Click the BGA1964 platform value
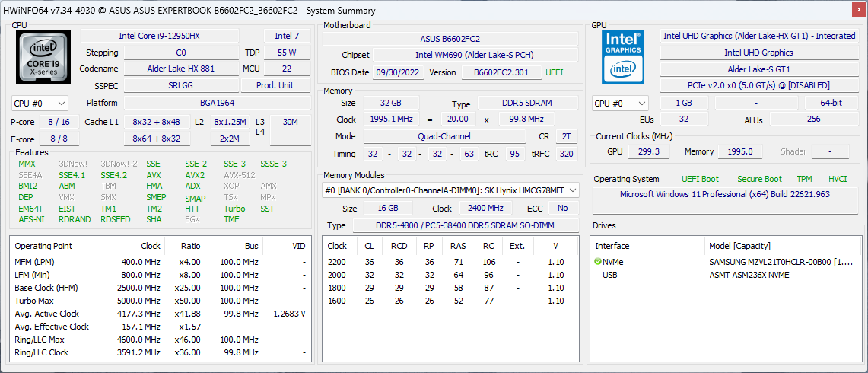868x373 pixels. 217,103
